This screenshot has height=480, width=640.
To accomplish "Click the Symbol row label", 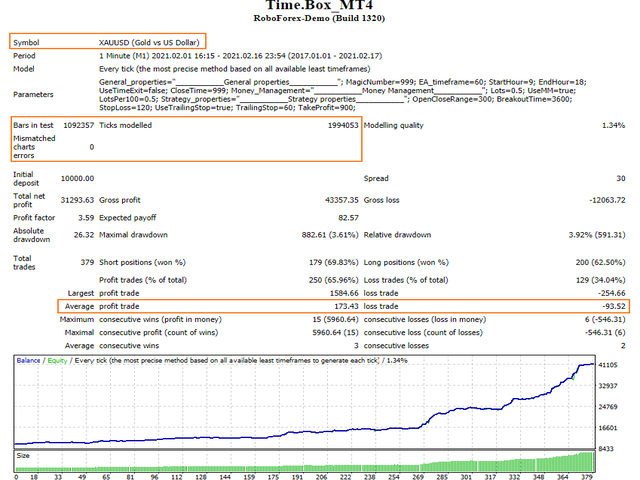I will point(26,42).
